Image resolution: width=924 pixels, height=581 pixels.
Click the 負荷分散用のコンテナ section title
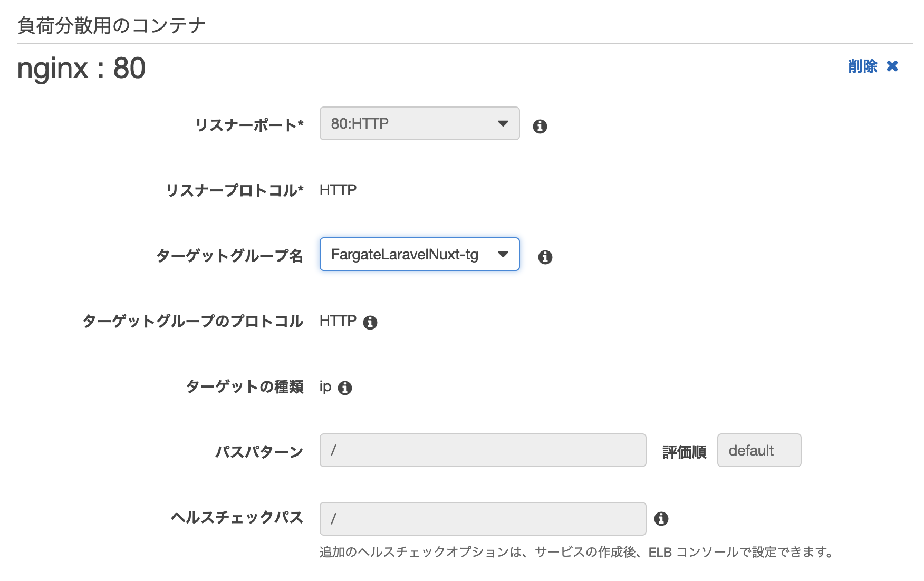coord(111,25)
